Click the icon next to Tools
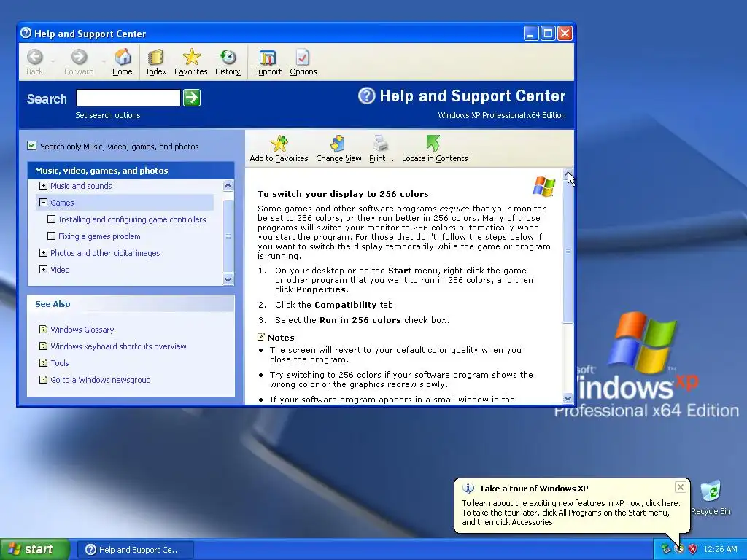 [43, 363]
